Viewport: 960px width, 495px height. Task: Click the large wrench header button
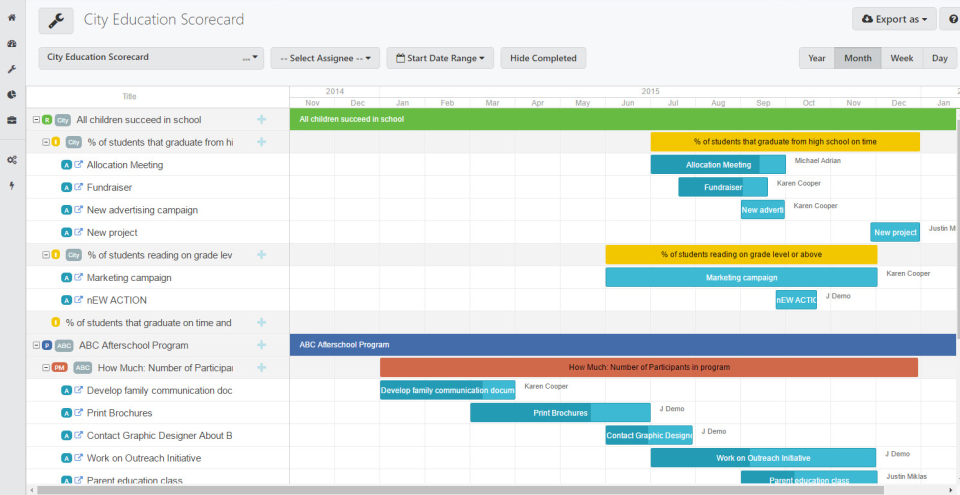click(x=56, y=21)
